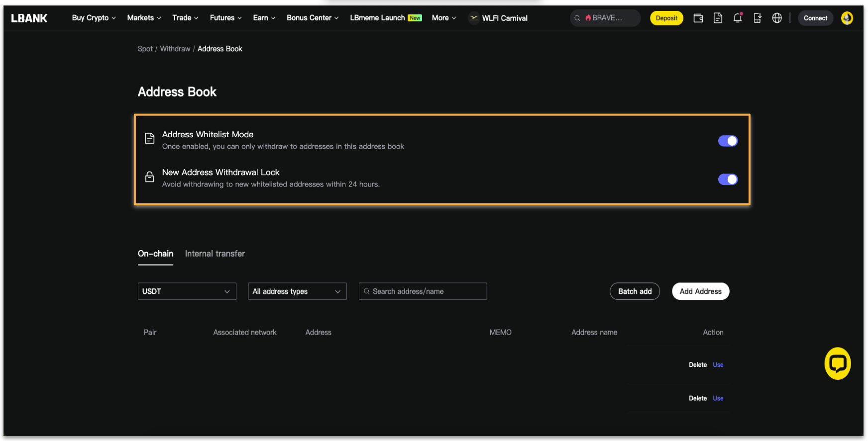Switch to Internal transfer tab
Viewport: 868px width, 441px height.
[x=215, y=254]
